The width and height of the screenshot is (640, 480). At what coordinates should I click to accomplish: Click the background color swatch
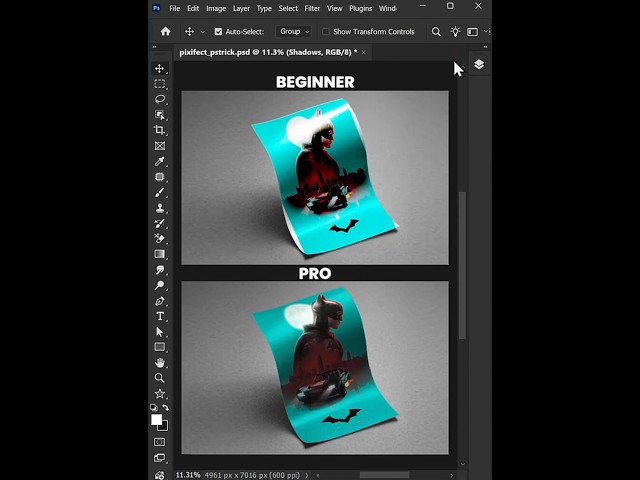(x=164, y=427)
